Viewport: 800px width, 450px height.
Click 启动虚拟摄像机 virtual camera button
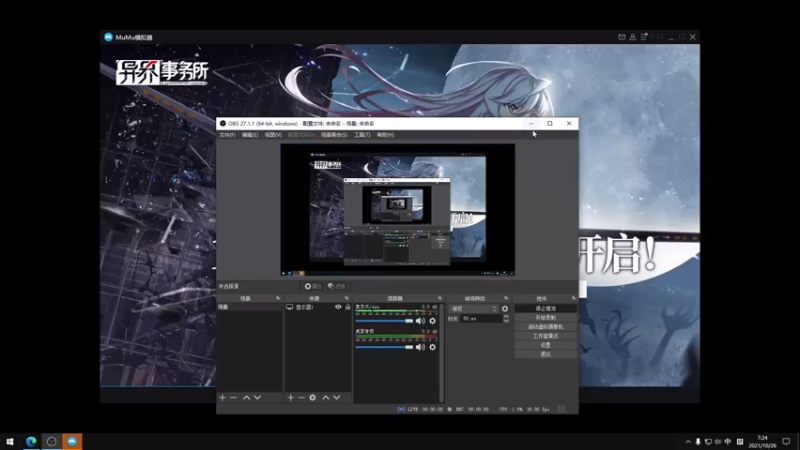545,327
